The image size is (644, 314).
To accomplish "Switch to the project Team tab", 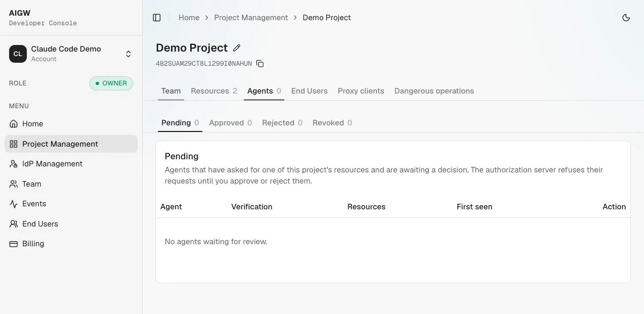I will (x=171, y=91).
